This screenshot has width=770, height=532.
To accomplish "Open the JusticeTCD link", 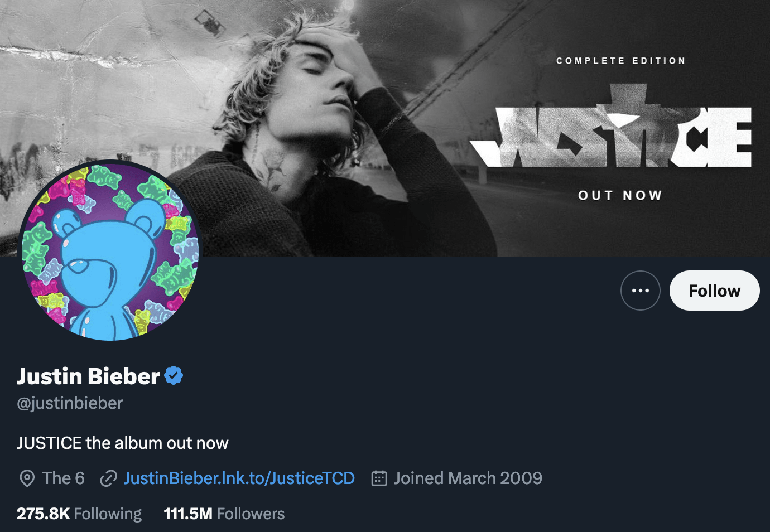I will click(240, 478).
